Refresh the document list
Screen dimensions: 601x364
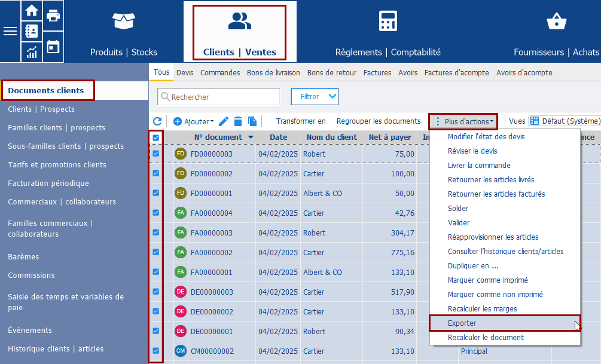point(157,121)
